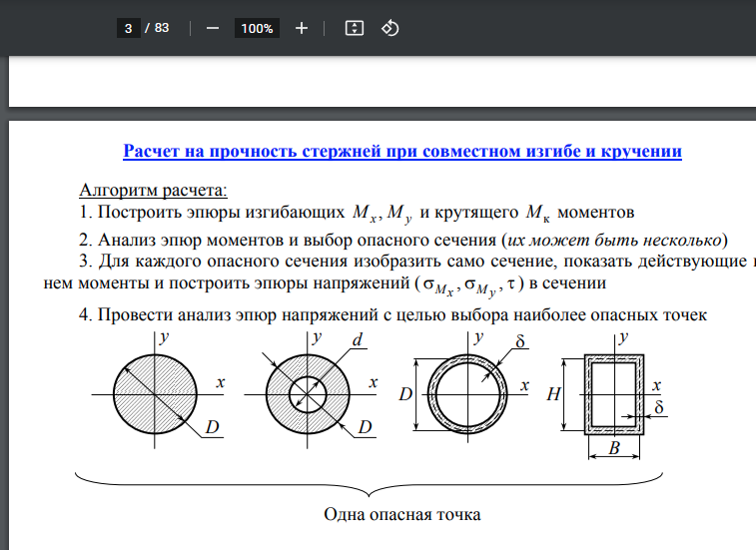Click the underlined "Алгоритм расчета:" text

pos(153,190)
